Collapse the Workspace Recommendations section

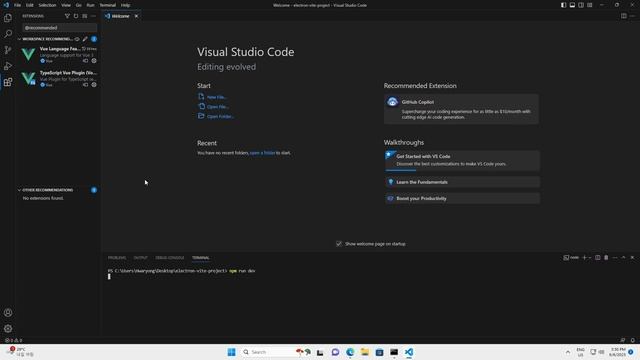[19, 39]
